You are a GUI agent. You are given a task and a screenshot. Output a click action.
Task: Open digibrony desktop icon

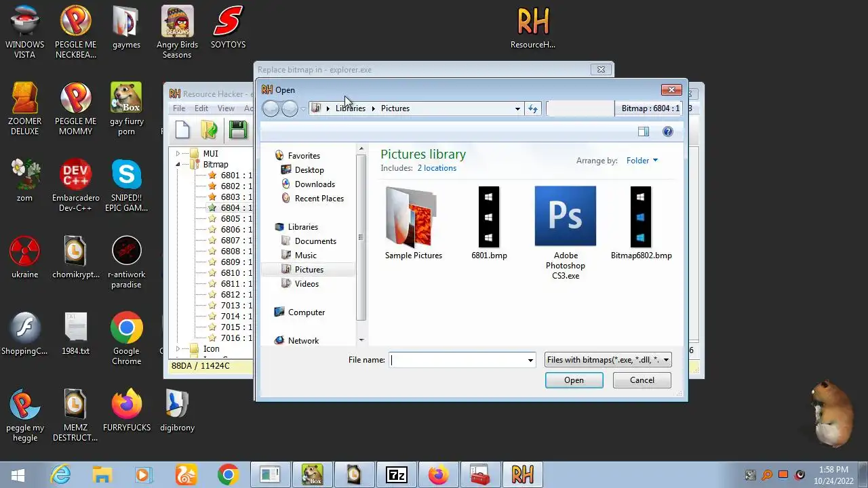pyautogui.click(x=177, y=411)
